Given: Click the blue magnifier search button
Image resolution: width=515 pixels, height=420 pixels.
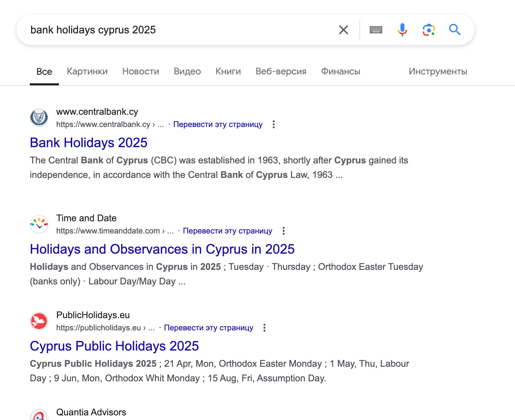Looking at the screenshot, I should (455, 30).
